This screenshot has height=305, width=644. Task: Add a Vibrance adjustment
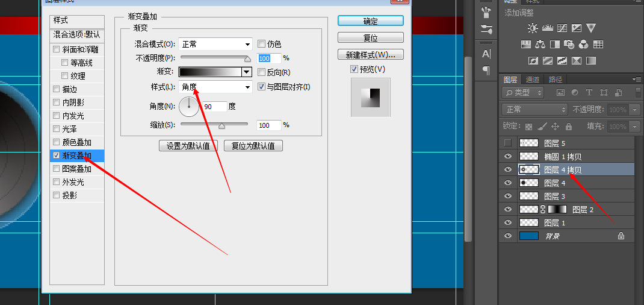[x=591, y=28]
